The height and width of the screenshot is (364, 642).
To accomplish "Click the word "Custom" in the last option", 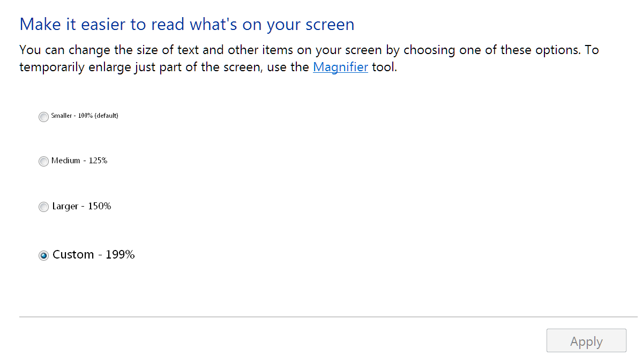I will (x=73, y=255).
